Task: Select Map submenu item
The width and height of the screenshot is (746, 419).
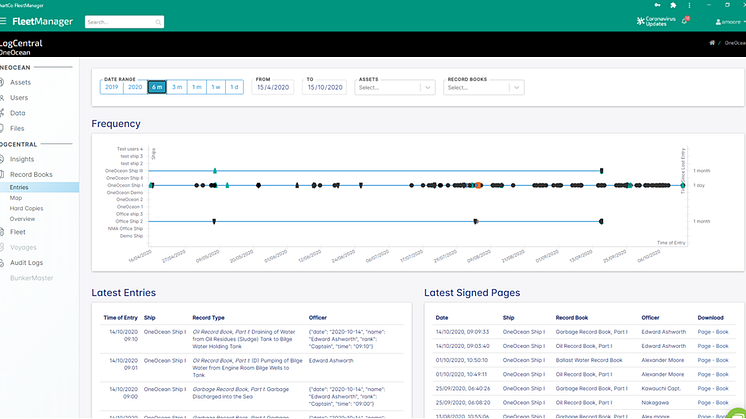Action: click(x=16, y=198)
